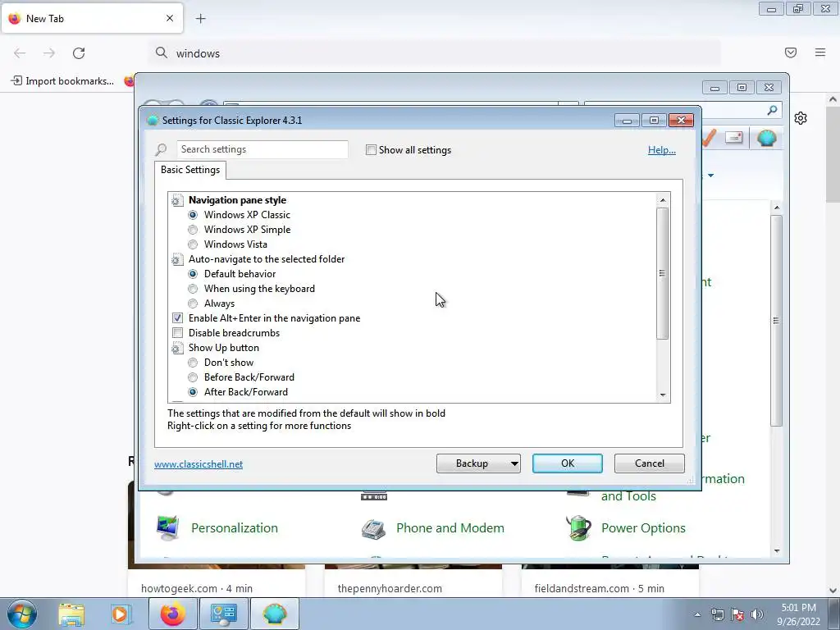Click the Power Options battery icon
This screenshot has width=840, height=630.
[x=578, y=527]
